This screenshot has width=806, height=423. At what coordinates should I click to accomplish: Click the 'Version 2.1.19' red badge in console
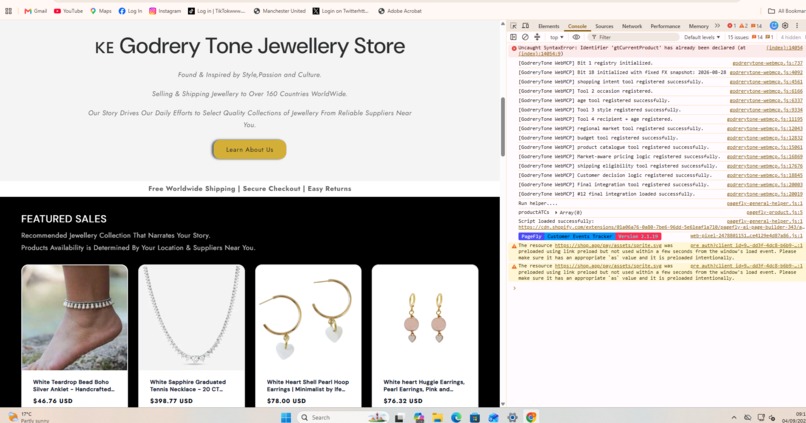(638, 236)
